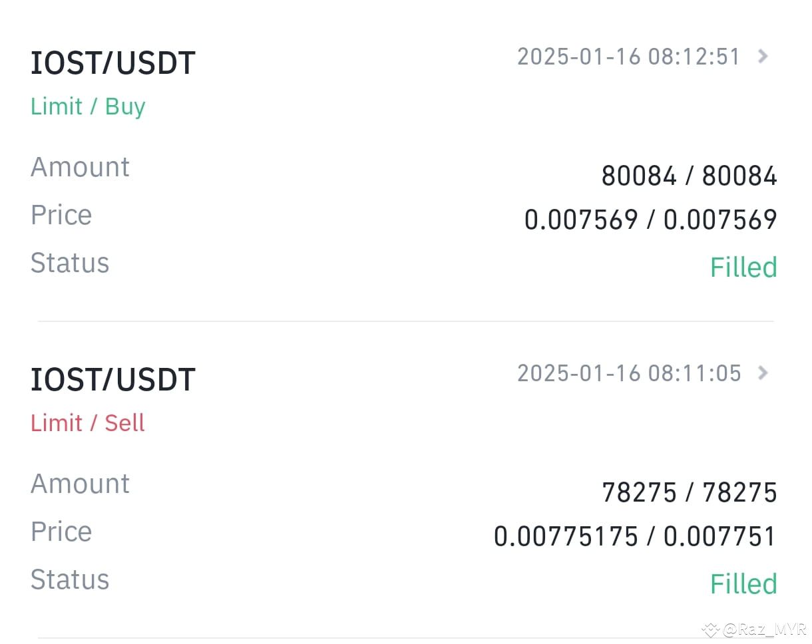Expand the bottom order using its chevron arrow

pos(763,373)
